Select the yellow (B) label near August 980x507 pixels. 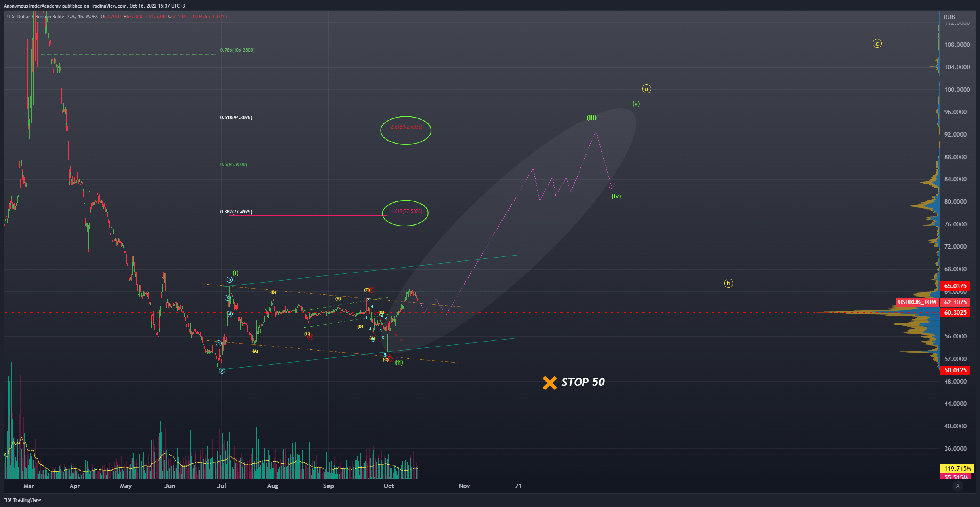click(x=273, y=292)
